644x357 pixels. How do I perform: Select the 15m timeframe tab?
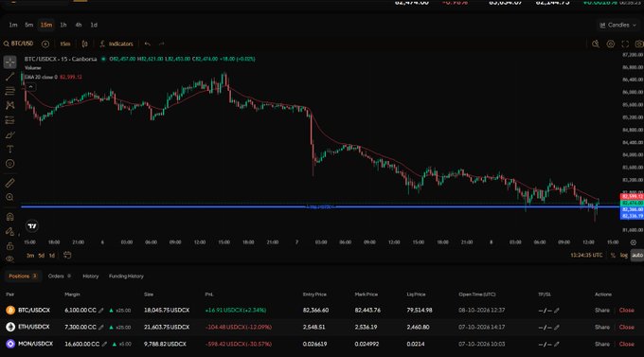click(x=46, y=25)
